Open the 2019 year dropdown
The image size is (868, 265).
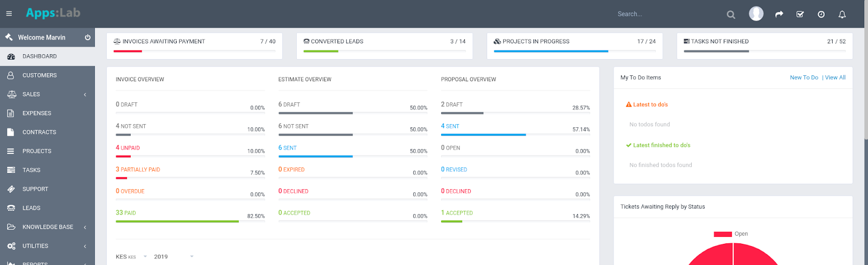(174, 257)
